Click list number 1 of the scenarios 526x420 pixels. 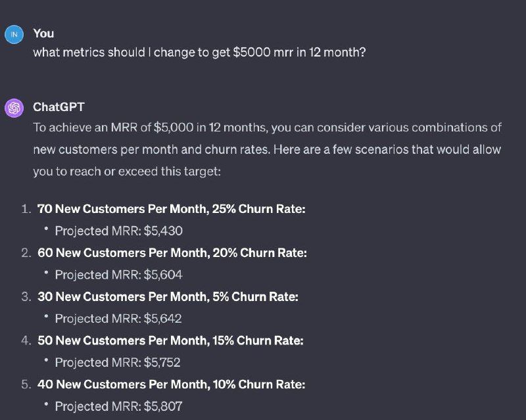pyautogui.click(x=26, y=209)
